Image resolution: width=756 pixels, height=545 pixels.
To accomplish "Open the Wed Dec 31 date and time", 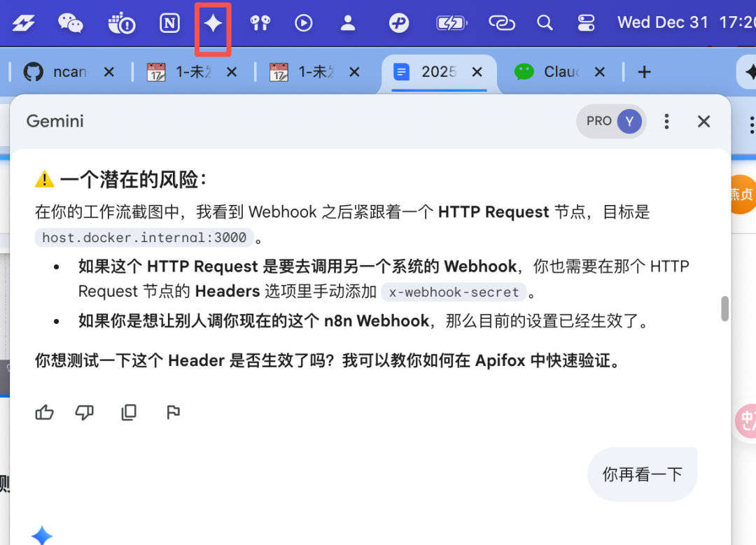I will coord(687,22).
